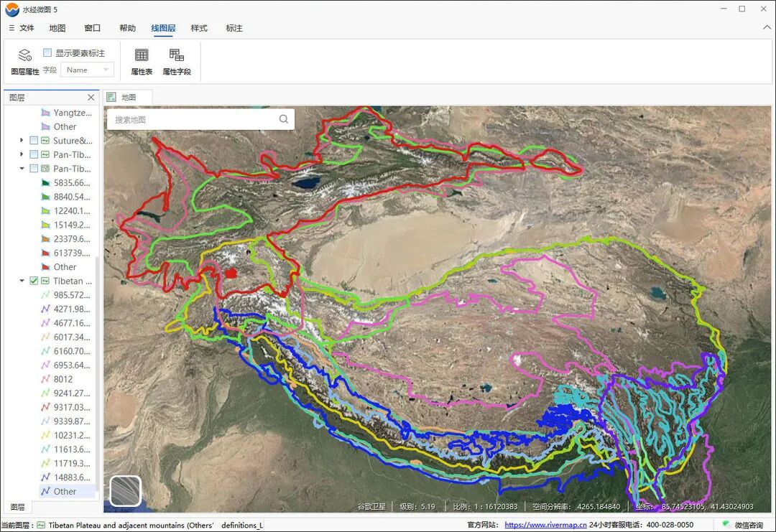
Task: Click the 10231.2 yellow line symbol icon
Action: pyautogui.click(x=45, y=435)
